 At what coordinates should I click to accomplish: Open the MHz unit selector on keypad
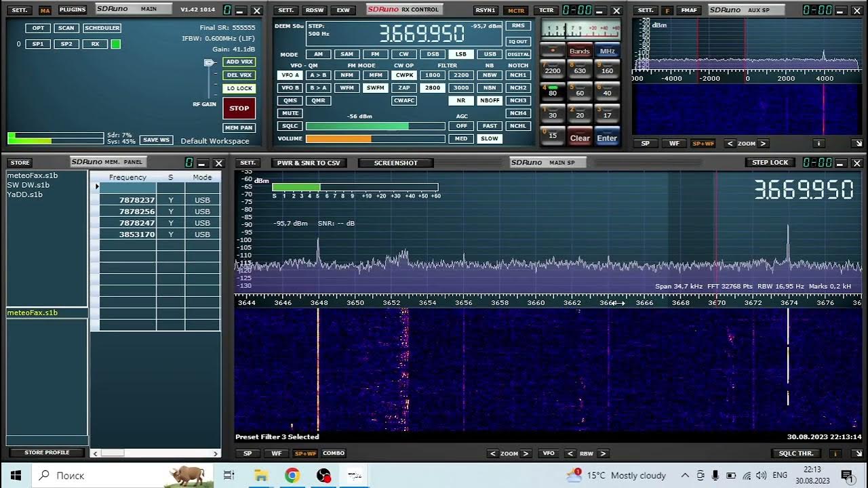(x=607, y=51)
